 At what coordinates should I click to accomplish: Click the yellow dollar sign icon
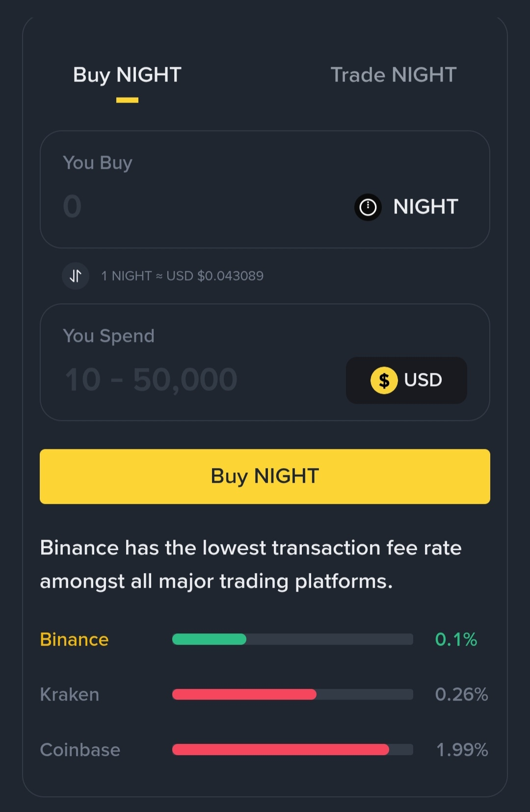point(384,380)
